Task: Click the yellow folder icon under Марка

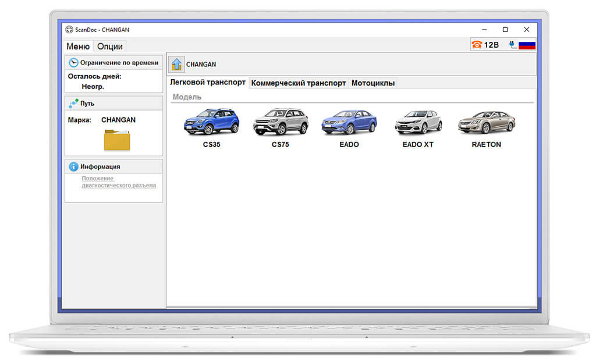Action: pyautogui.click(x=117, y=140)
